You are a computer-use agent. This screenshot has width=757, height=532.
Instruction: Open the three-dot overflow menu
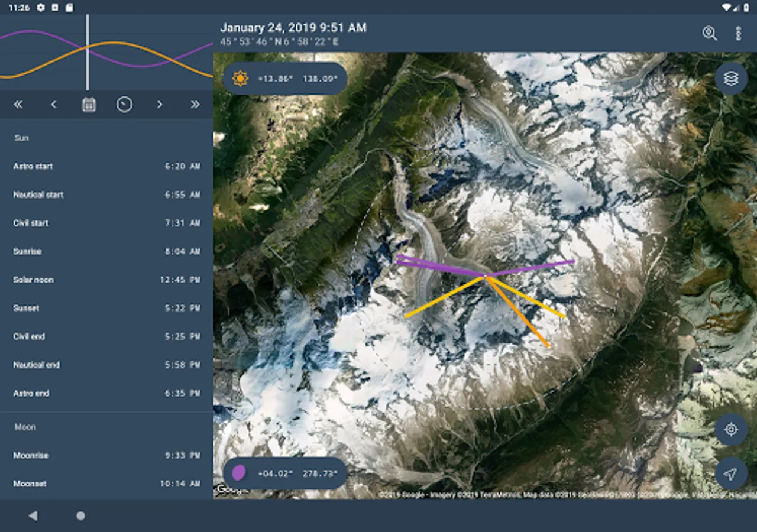coord(738,33)
